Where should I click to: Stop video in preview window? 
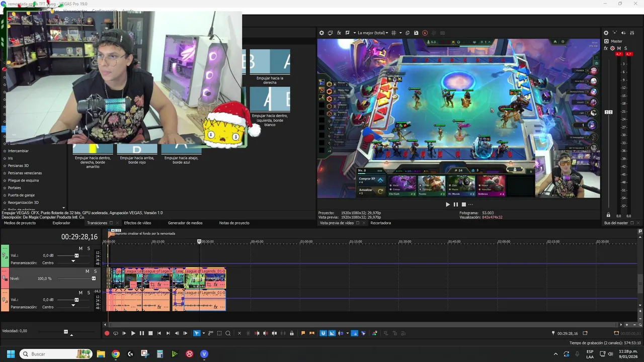click(x=464, y=205)
